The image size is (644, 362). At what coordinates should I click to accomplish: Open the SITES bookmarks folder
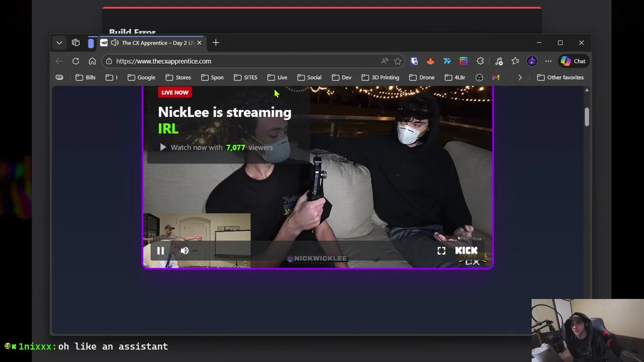pos(246,77)
